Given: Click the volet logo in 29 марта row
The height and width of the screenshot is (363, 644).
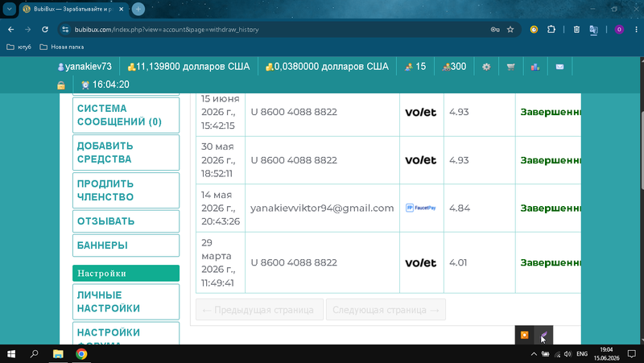Looking at the screenshot, I should coord(420,263).
